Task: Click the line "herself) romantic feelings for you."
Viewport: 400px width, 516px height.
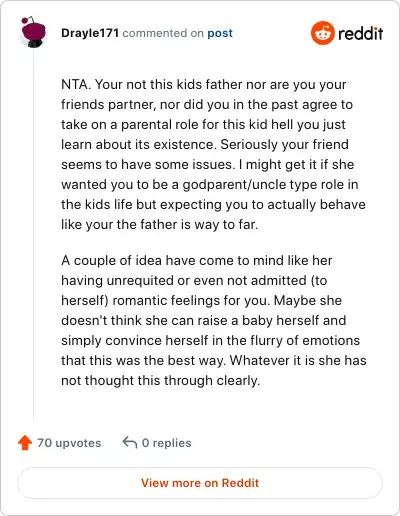Action: [x=166, y=301]
